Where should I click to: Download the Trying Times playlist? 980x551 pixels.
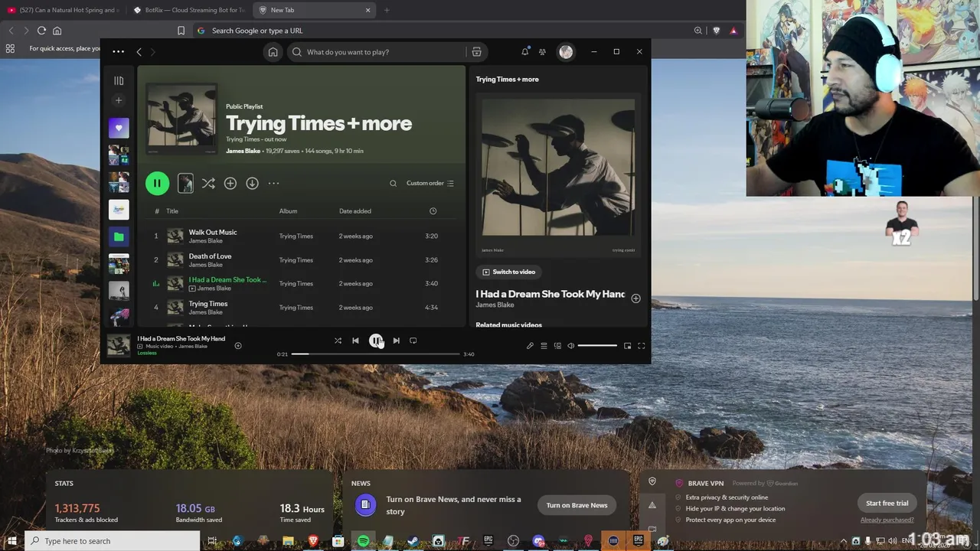tap(252, 183)
